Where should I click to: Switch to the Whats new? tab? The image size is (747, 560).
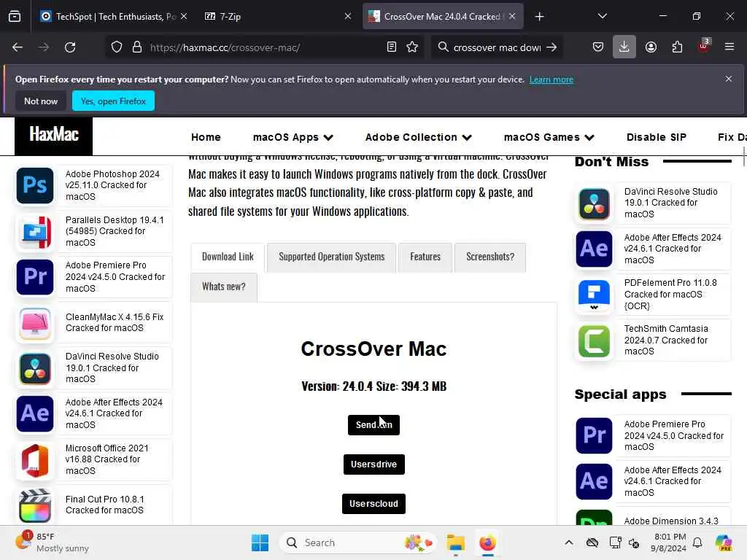(x=224, y=287)
